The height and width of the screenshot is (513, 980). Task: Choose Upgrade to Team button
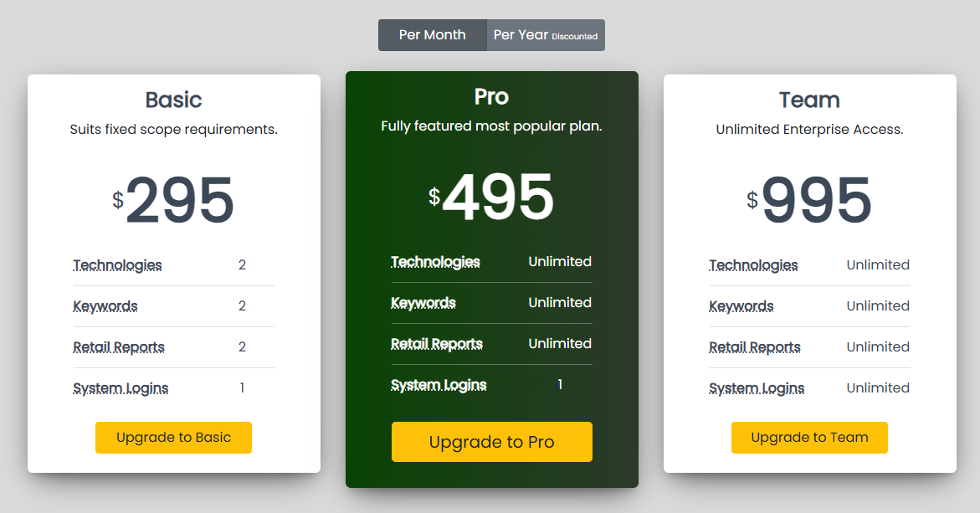point(809,438)
